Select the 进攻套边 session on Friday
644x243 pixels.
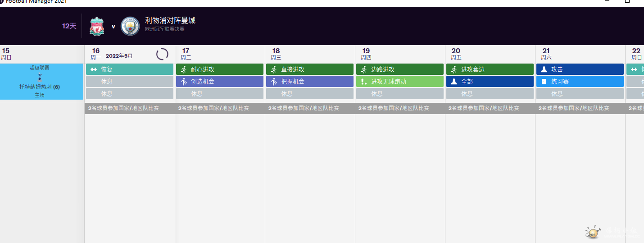click(490, 69)
